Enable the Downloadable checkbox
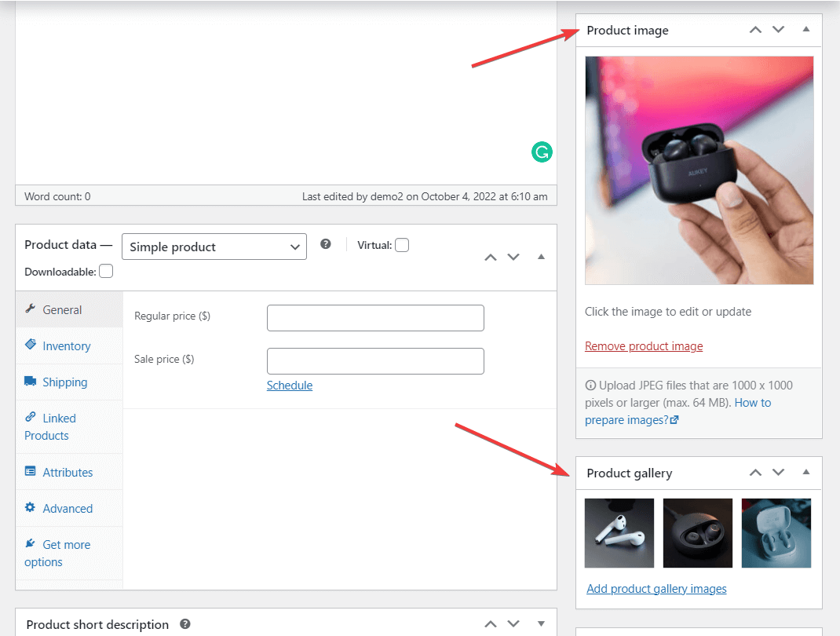 pos(106,271)
